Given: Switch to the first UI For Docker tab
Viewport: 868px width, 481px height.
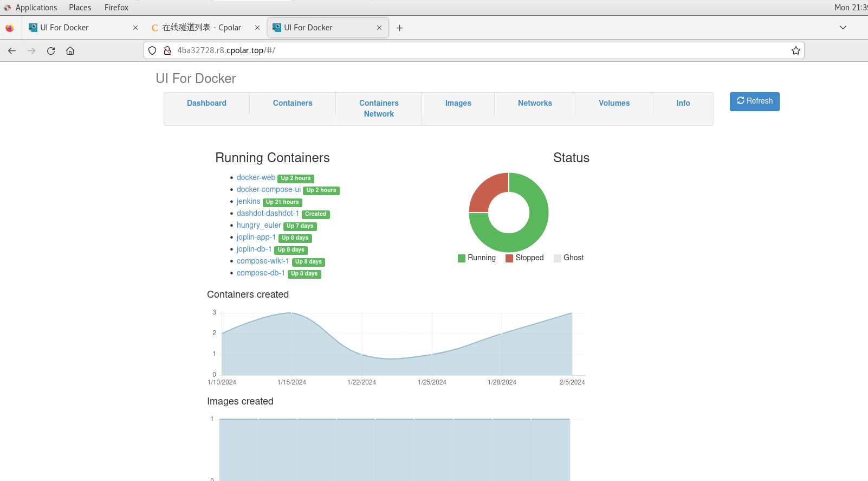Looking at the screenshot, I should [x=83, y=28].
